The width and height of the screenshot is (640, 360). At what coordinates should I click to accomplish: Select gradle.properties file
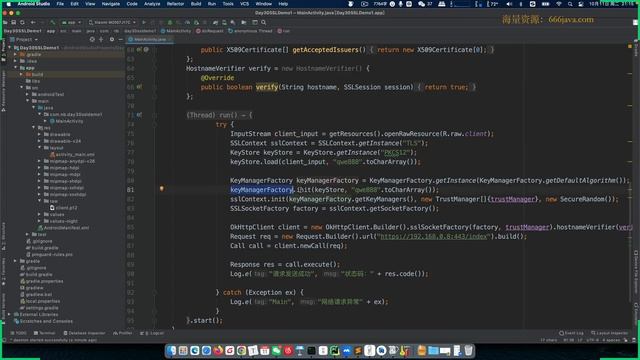pyautogui.click(x=42, y=281)
